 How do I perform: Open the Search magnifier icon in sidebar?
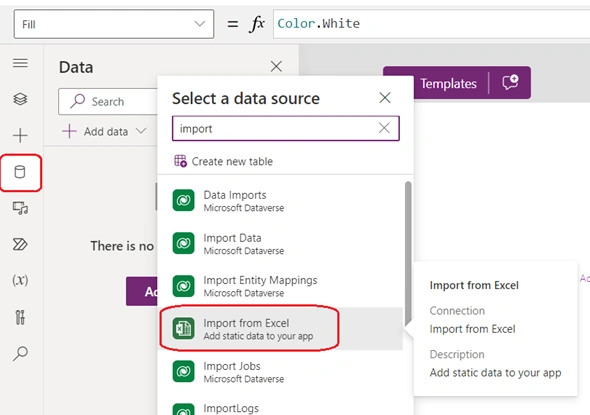[20, 353]
